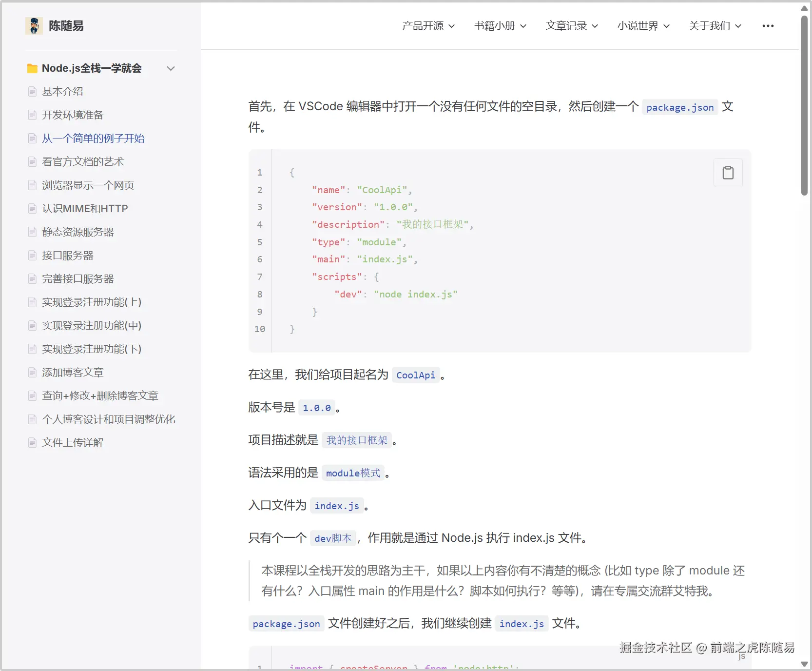Open the three-dots more menu
Screen dimensions: 812x671
pyautogui.click(x=768, y=26)
